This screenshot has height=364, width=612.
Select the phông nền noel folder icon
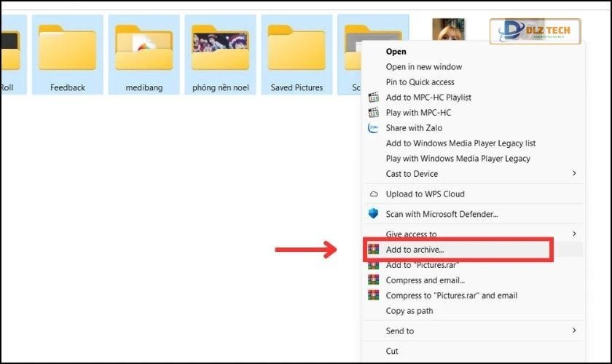tap(220, 48)
